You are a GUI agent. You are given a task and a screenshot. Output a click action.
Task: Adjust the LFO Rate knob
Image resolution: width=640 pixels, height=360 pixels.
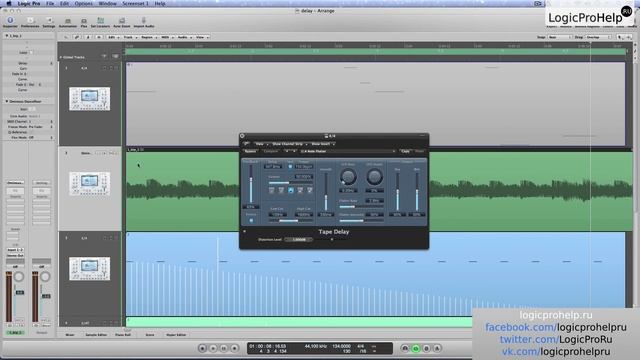[348, 177]
